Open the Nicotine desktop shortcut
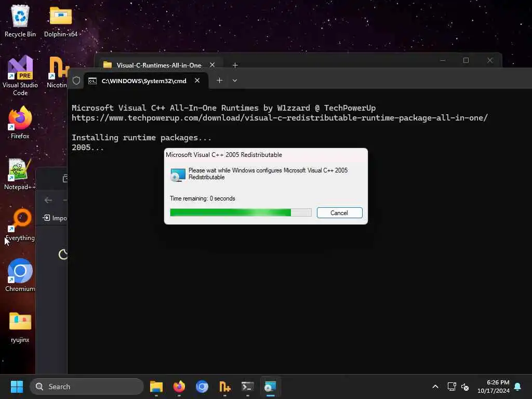The image size is (532, 399). (x=57, y=72)
